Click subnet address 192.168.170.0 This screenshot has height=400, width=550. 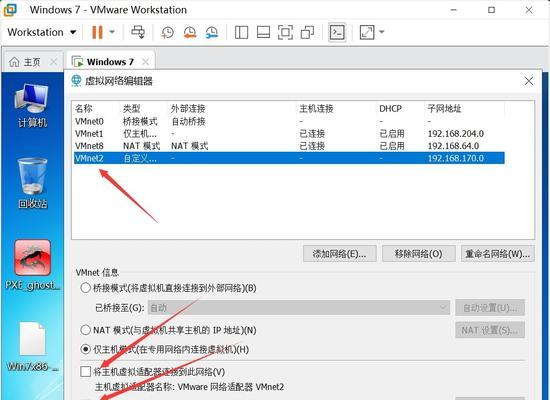coord(456,158)
